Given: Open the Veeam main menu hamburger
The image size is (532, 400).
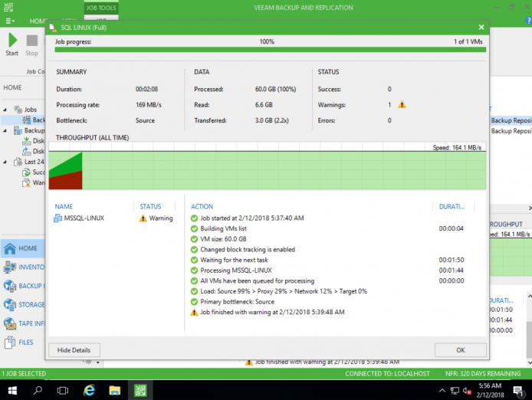Looking at the screenshot, I should [10, 21].
